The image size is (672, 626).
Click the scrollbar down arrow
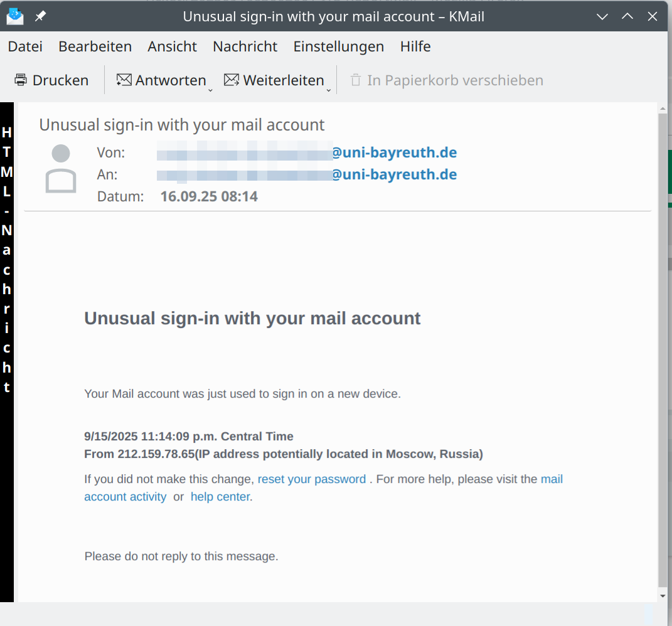click(663, 596)
